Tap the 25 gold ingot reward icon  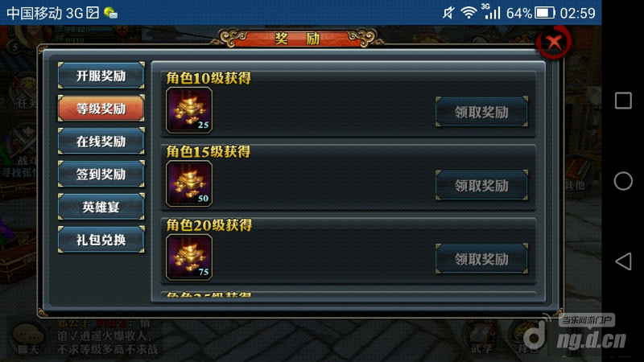point(189,110)
